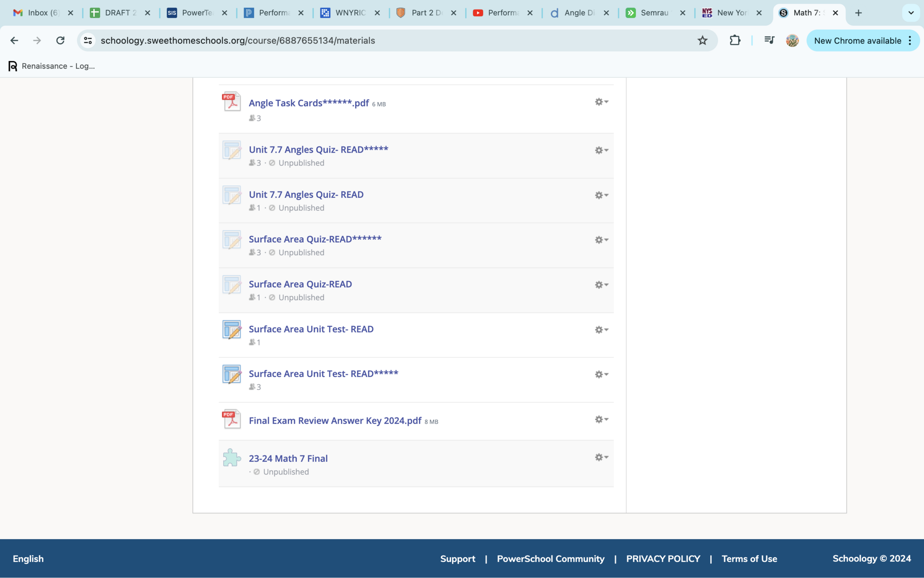Open the Surface Area Unit Test- READ***** link
The height and width of the screenshot is (578, 924).
coord(323,374)
